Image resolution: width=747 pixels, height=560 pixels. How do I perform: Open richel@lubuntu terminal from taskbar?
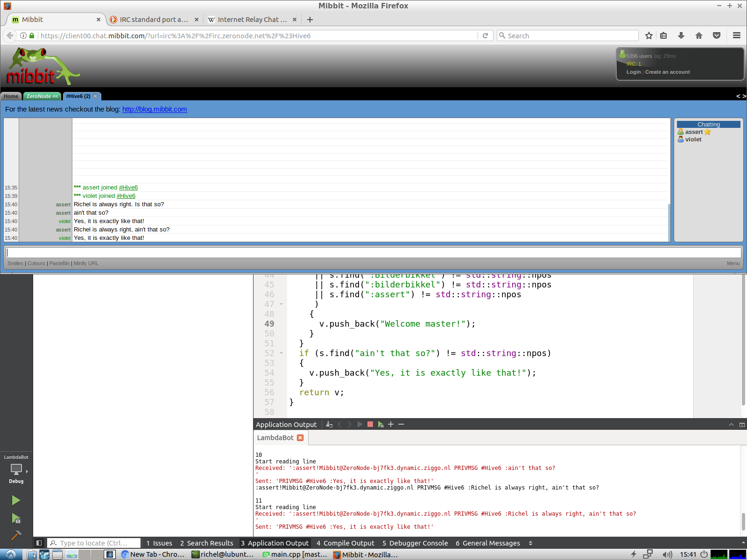pyautogui.click(x=223, y=554)
